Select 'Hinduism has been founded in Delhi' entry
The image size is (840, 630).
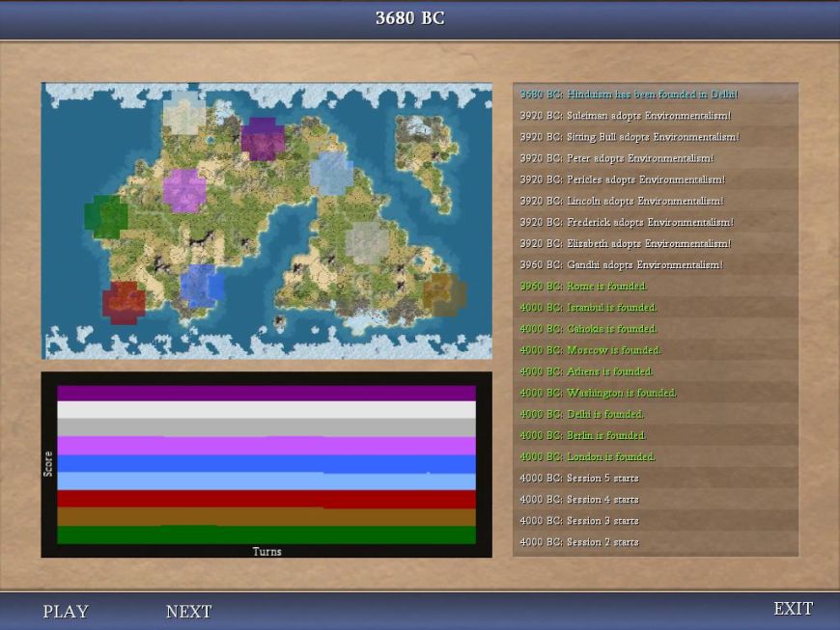[x=656, y=95]
